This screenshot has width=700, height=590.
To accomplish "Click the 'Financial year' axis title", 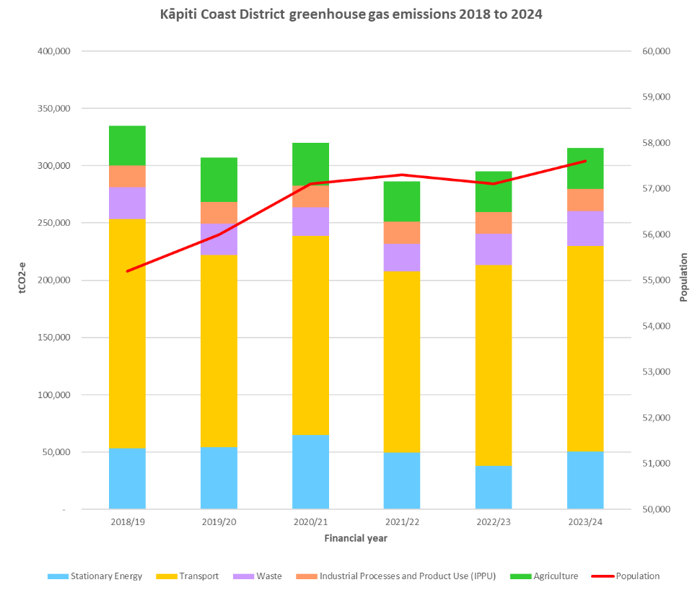I will 355,538.
